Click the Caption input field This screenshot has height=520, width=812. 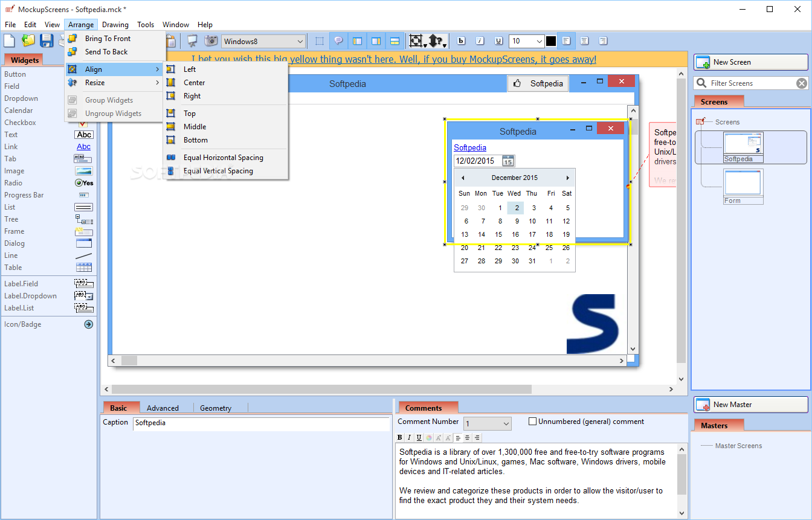click(262, 423)
